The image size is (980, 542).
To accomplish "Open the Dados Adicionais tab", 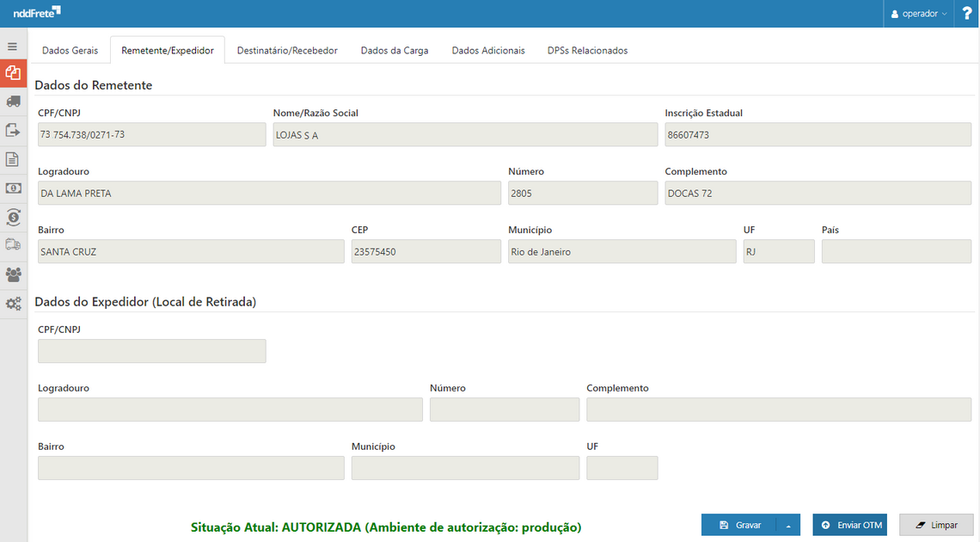I will click(x=488, y=51).
